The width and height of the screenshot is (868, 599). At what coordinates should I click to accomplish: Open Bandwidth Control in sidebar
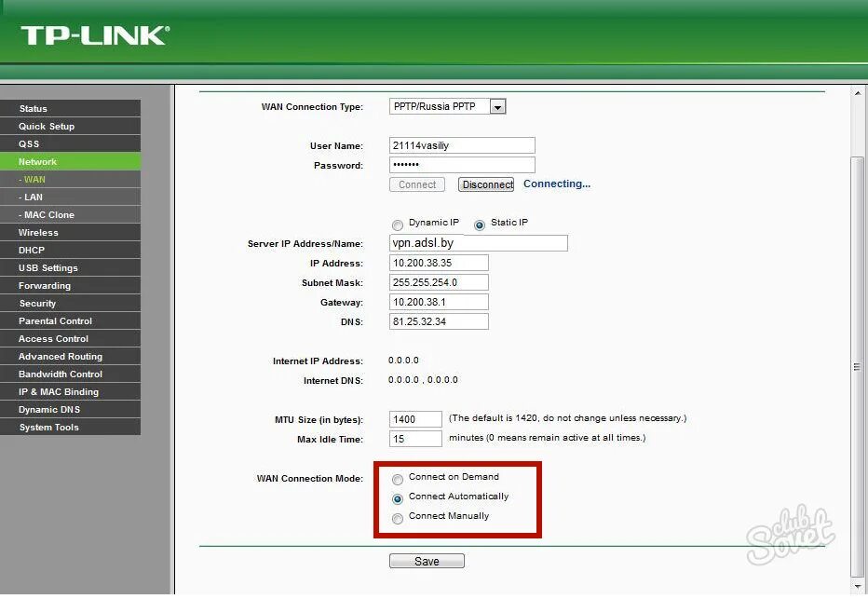point(70,374)
